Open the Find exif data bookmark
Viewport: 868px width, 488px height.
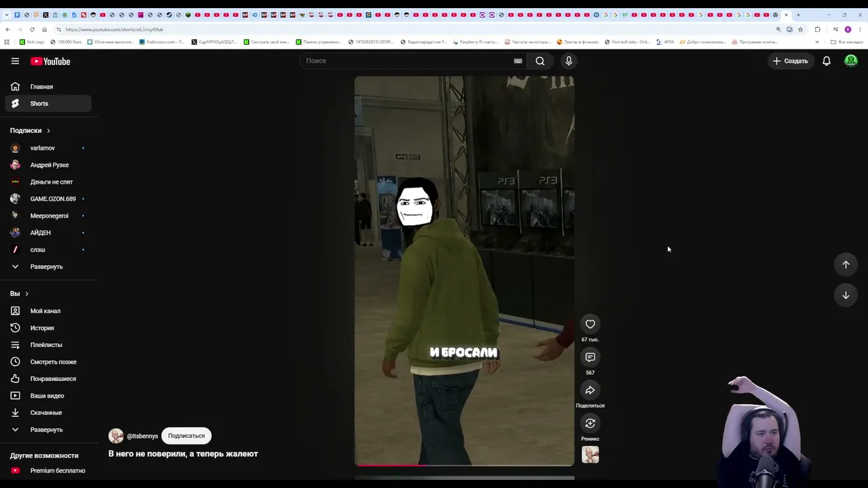627,42
